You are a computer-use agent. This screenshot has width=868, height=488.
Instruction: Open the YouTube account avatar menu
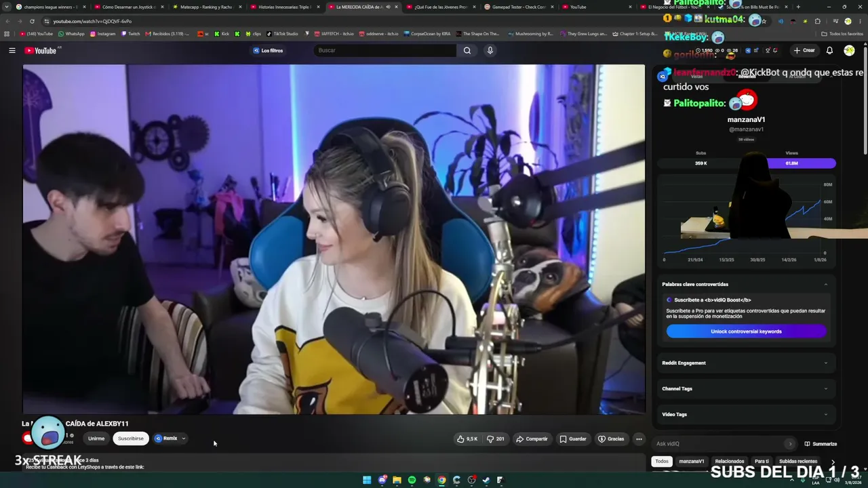point(849,50)
